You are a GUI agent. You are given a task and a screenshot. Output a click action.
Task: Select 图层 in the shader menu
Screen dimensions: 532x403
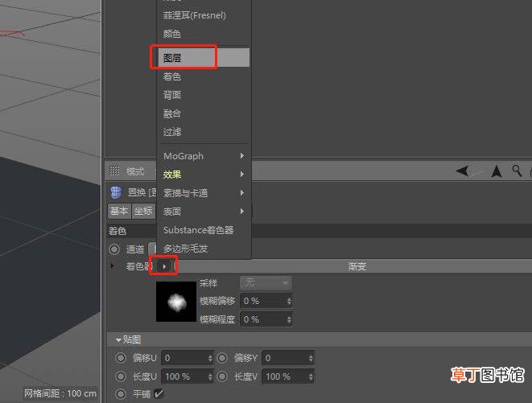point(204,58)
